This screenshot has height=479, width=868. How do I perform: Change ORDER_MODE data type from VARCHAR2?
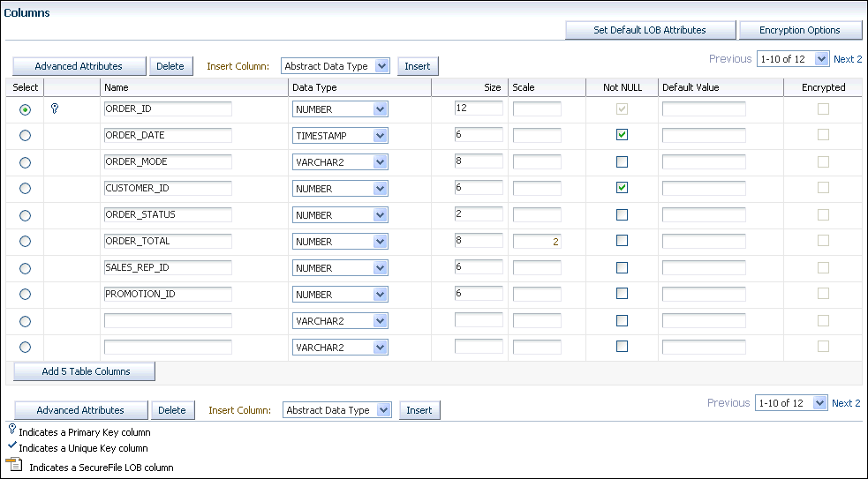(x=340, y=162)
